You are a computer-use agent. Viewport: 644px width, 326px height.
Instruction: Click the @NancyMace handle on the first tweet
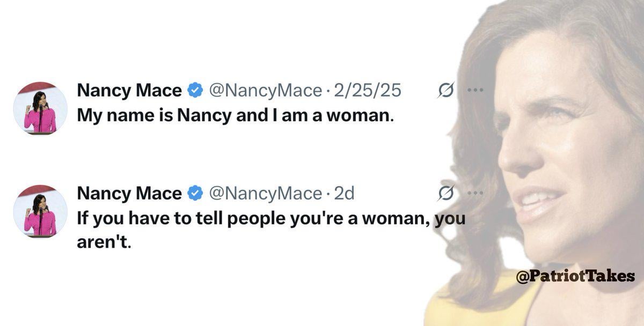265,91
